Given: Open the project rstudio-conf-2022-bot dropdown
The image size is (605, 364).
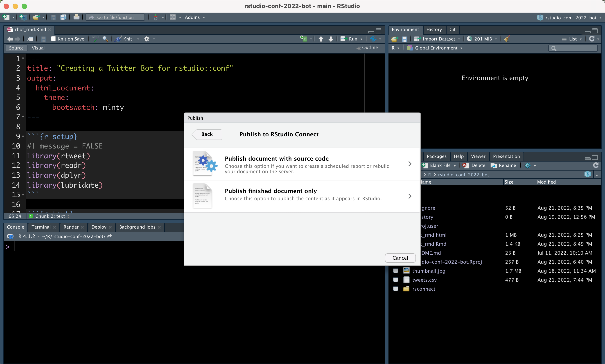Looking at the screenshot, I should (x=569, y=17).
